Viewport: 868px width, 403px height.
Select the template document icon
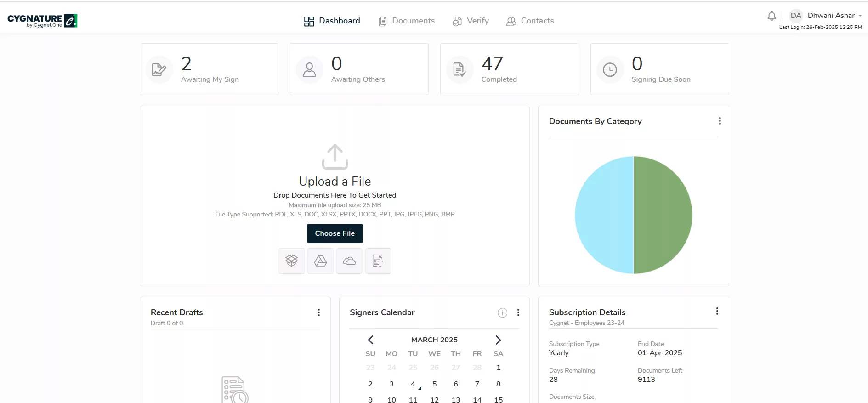(x=378, y=261)
